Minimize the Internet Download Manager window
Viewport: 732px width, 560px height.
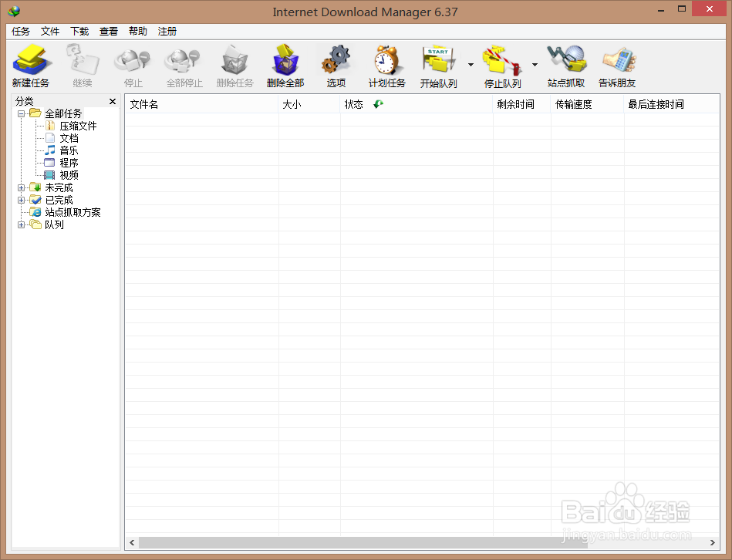coord(660,10)
